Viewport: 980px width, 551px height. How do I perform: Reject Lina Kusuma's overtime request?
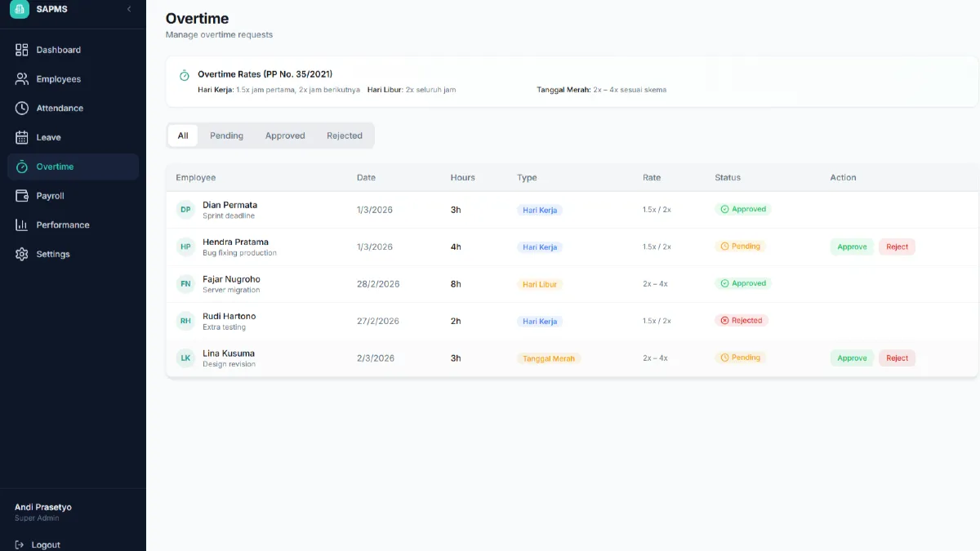(897, 358)
